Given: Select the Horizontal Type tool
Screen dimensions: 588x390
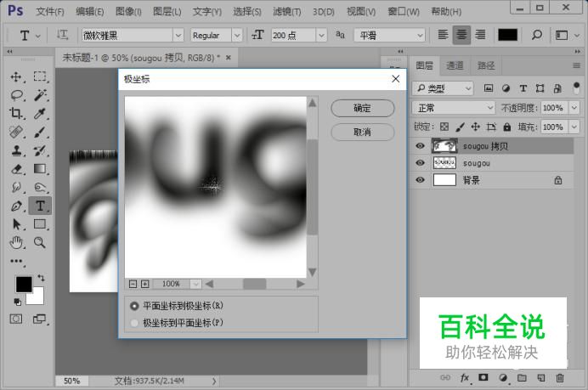Looking at the screenshot, I should (40, 206).
